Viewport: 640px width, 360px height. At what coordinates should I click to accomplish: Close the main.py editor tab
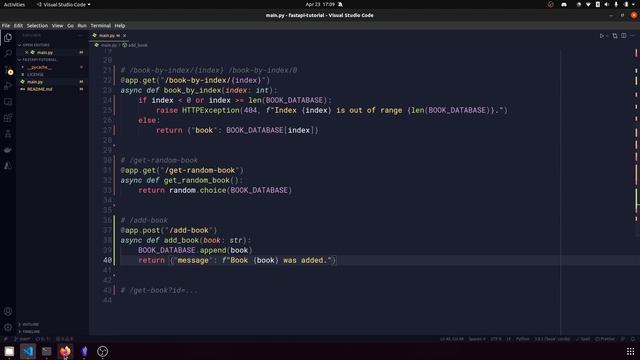pos(124,36)
